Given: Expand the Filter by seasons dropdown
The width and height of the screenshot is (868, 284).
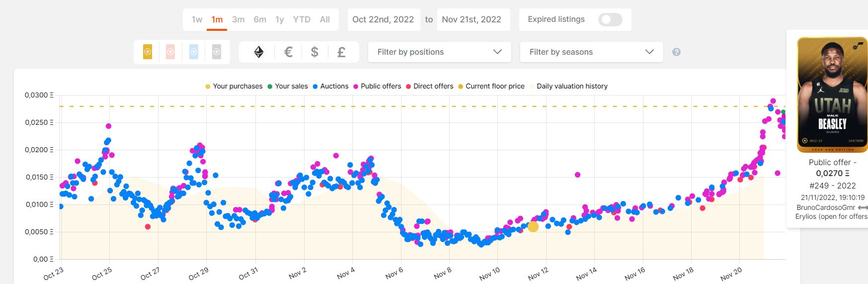Looking at the screenshot, I should 592,52.
